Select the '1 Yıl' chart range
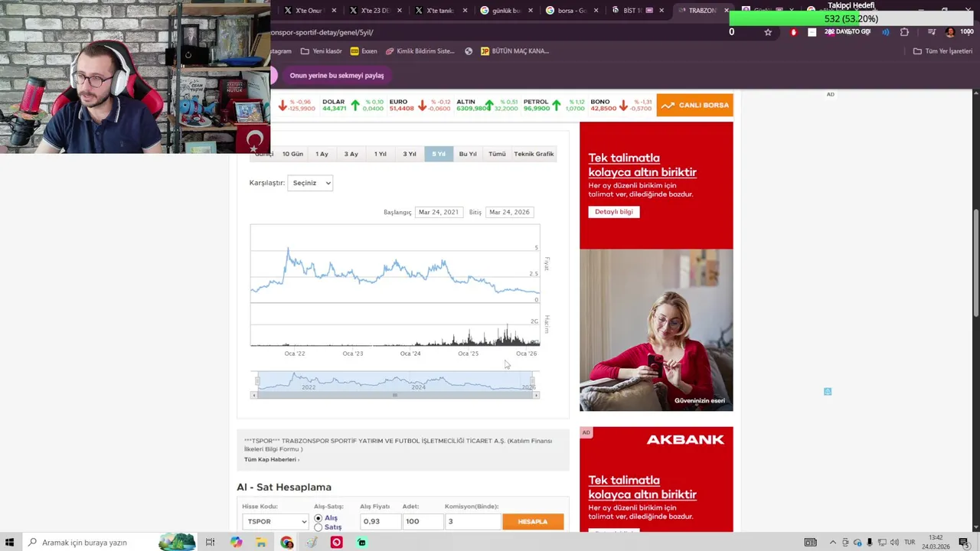The width and height of the screenshot is (980, 551). click(x=380, y=154)
